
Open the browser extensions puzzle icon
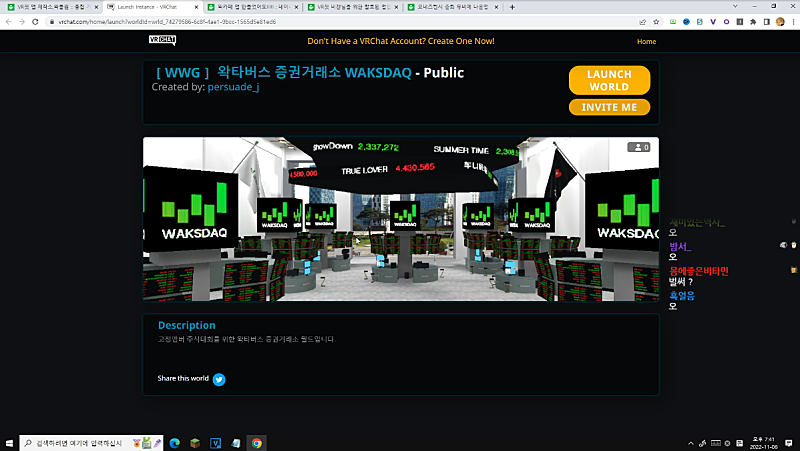tap(753, 22)
